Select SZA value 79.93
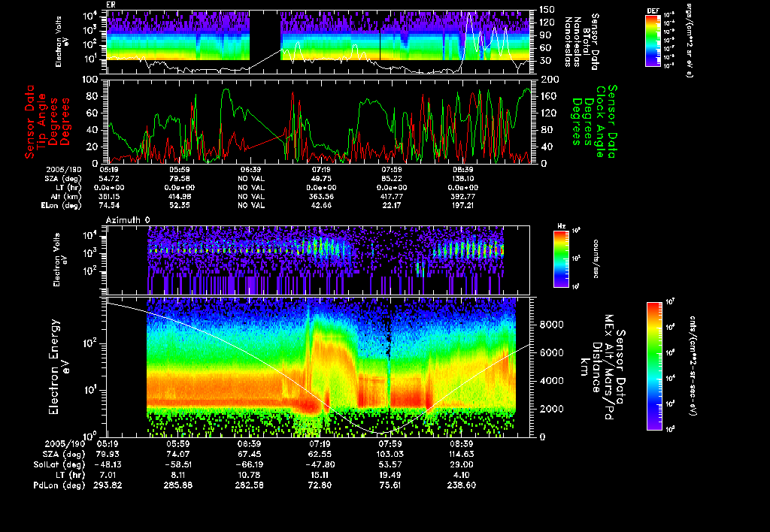The width and height of the screenshot is (770, 532). pyautogui.click(x=108, y=454)
